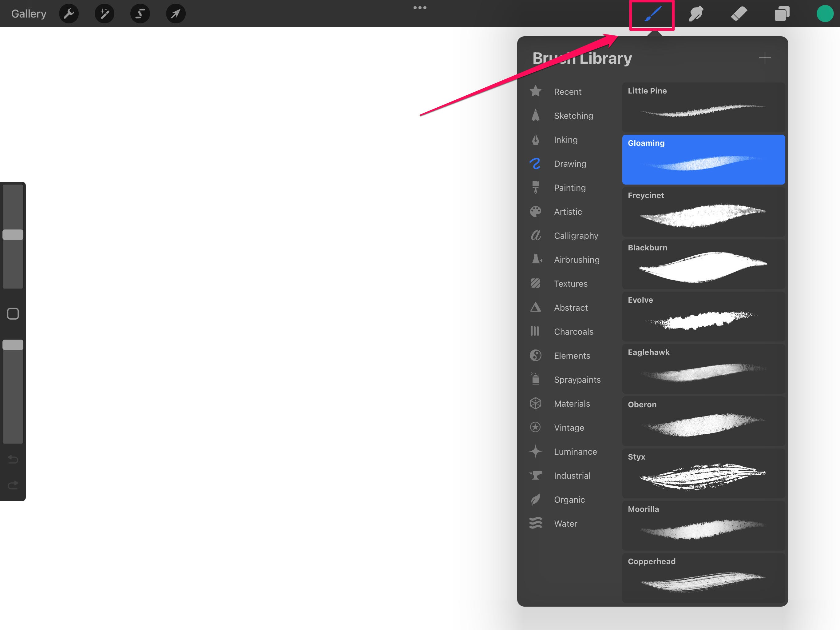
Task: Toggle the Textures category view
Action: click(570, 283)
